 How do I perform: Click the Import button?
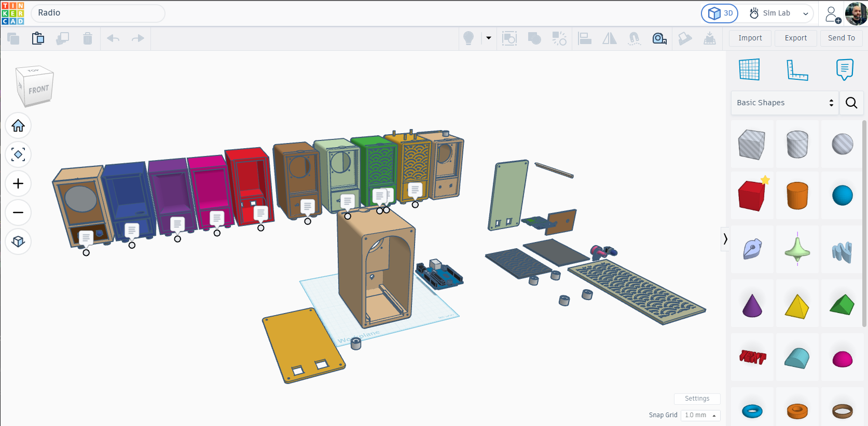click(x=750, y=38)
